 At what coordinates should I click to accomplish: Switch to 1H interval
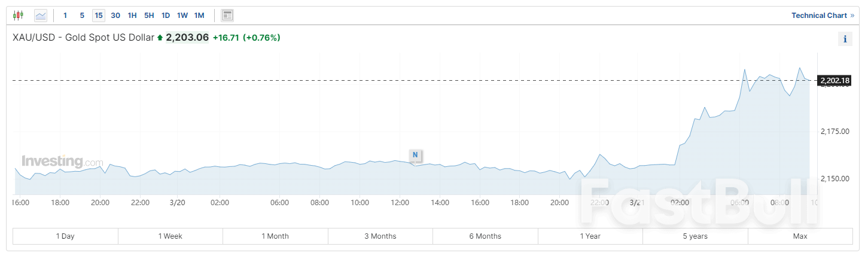click(x=132, y=15)
